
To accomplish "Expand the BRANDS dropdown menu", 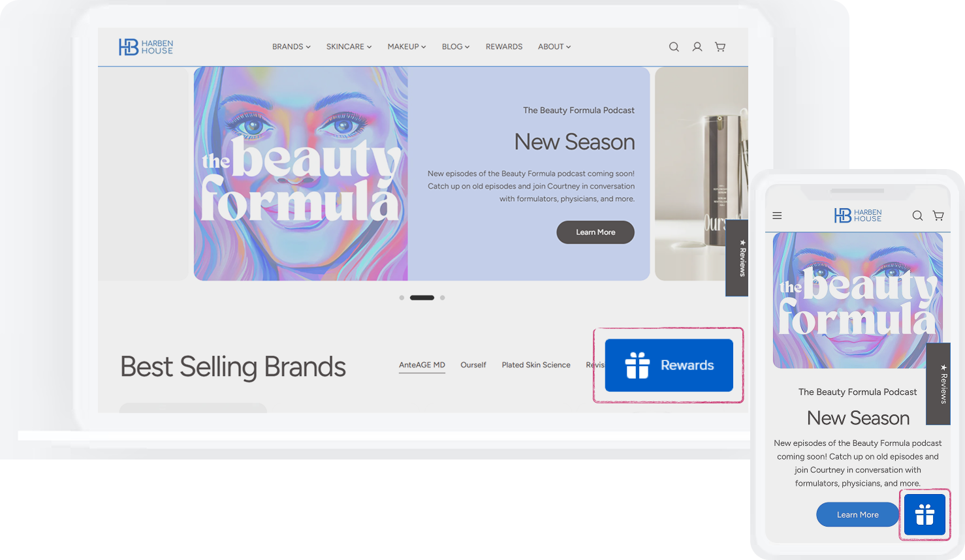I will tap(291, 47).
